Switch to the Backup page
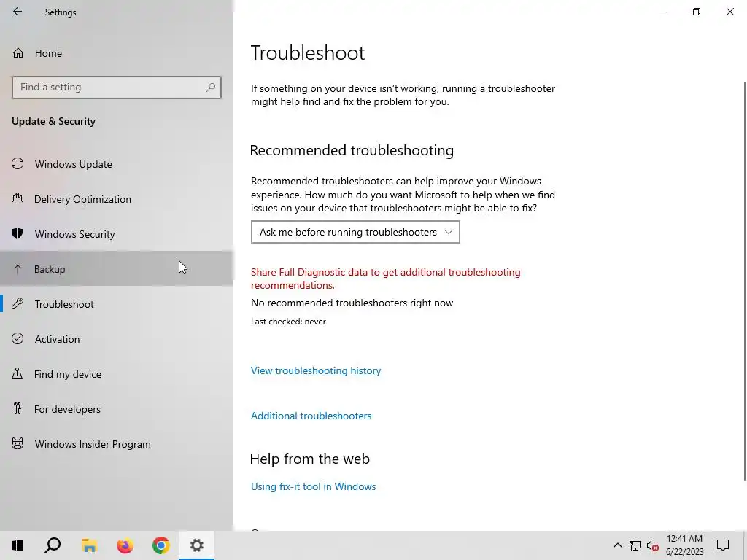This screenshot has height=560, width=747. click(116, 269)
